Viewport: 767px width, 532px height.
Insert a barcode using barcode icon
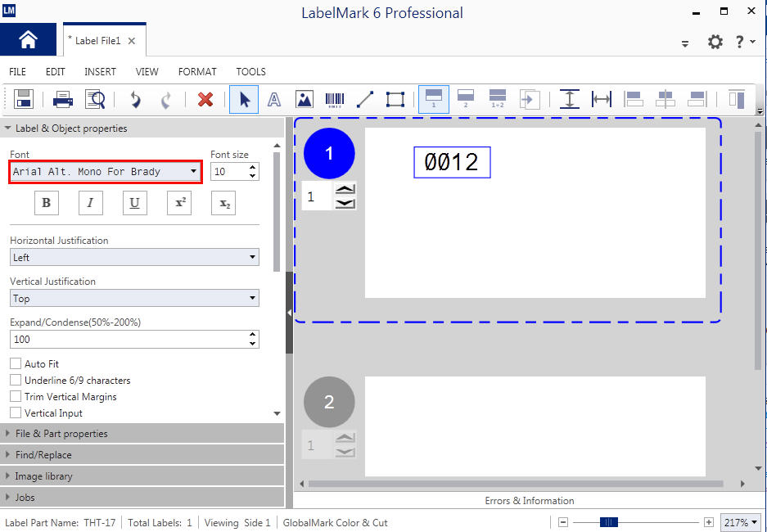(335, 99)
